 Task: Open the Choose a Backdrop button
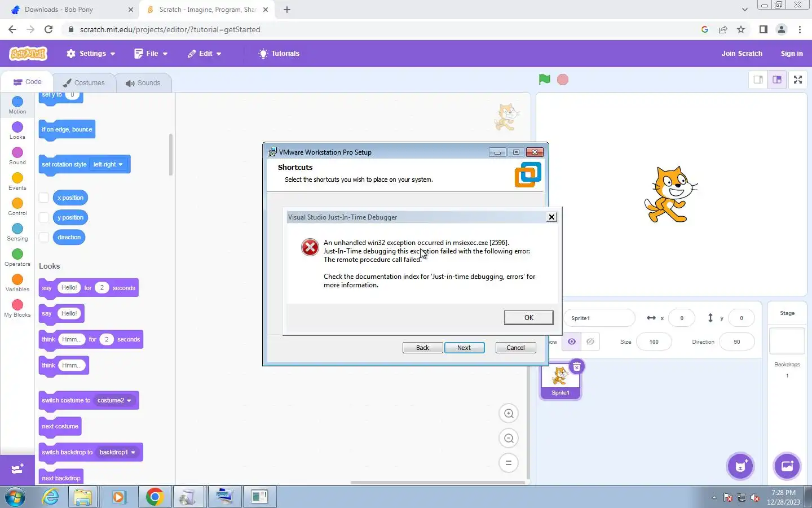coord(787,466)
